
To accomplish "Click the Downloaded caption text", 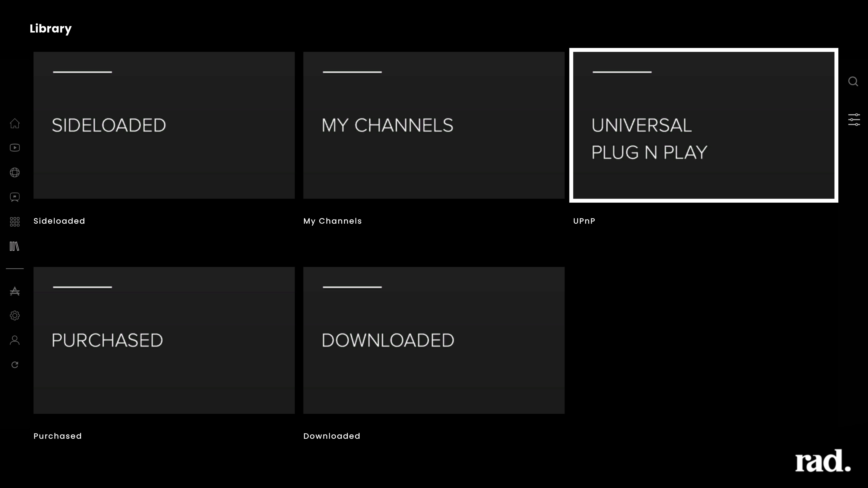I will pos(332,436).
